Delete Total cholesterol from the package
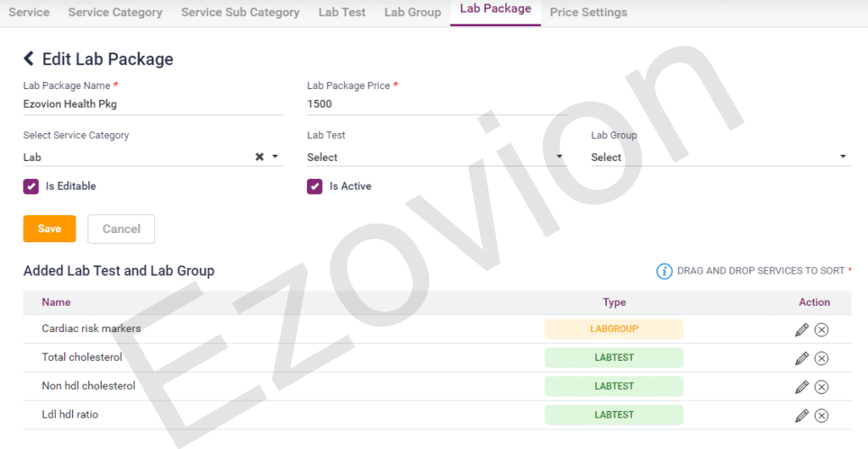 coord(821,358)
